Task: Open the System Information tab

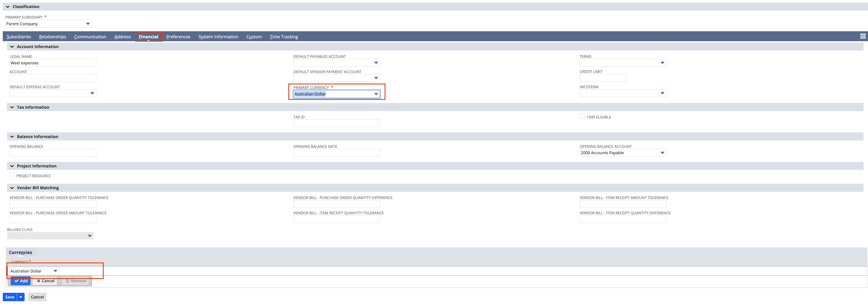Action: (x=218, y=37)
